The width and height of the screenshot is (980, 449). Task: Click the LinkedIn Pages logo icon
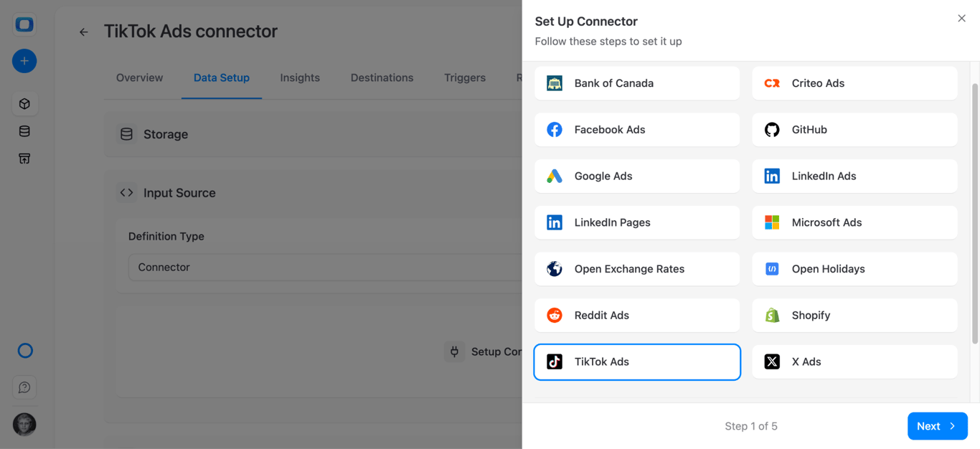555,222
